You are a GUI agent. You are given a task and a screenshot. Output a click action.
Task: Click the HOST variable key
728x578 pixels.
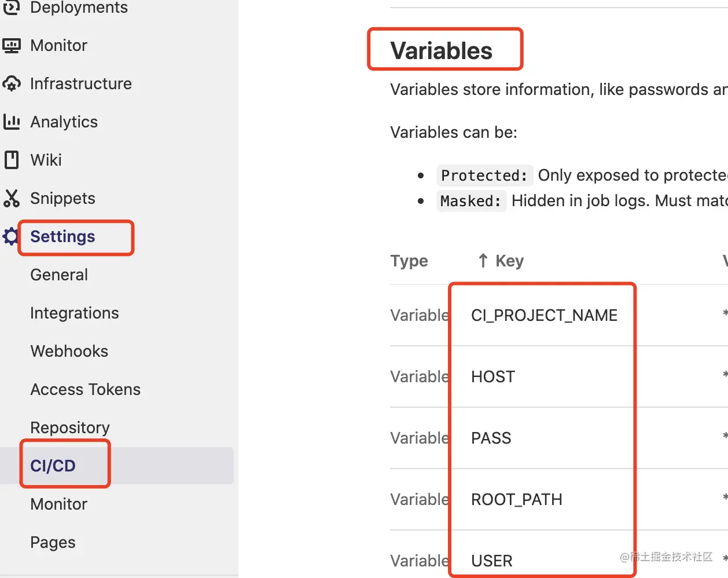point(492,376)
